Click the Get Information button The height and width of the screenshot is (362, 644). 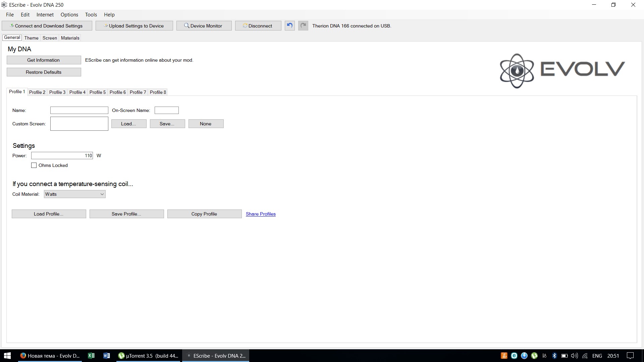[x=44, y=60]
